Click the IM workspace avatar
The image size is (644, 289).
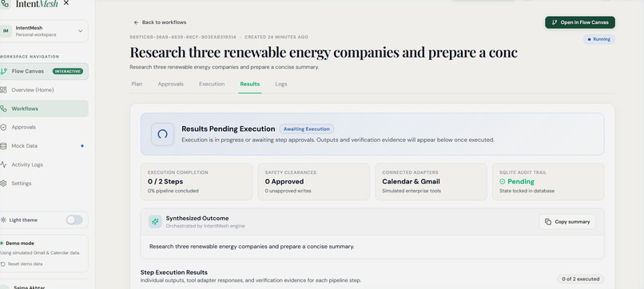(x=6, y=31)
